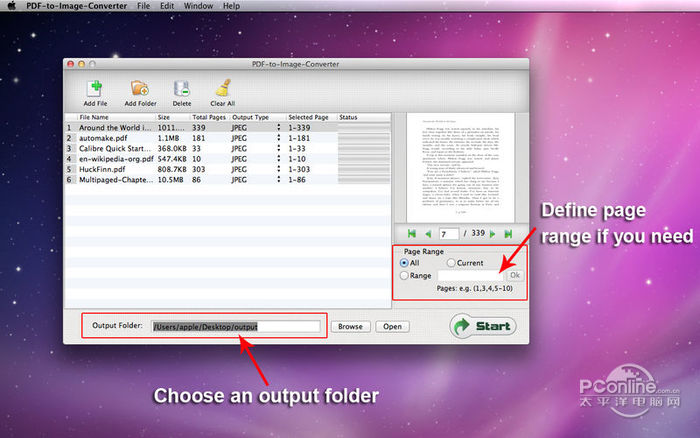Click the Delete toolbar icon
This screenshot has width=700, height=438.
pyautogui.click(x=182, y=88)
